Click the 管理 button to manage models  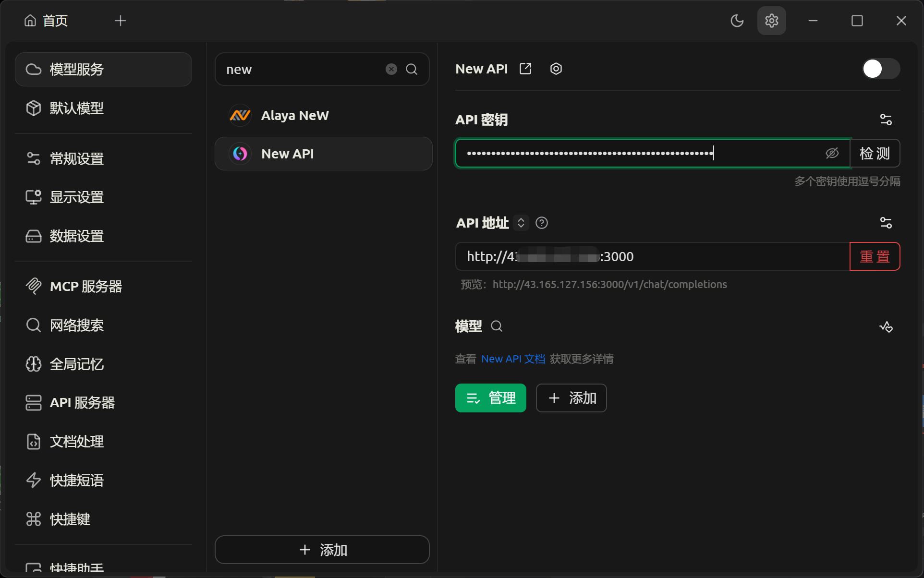click(x=490, y=397)
